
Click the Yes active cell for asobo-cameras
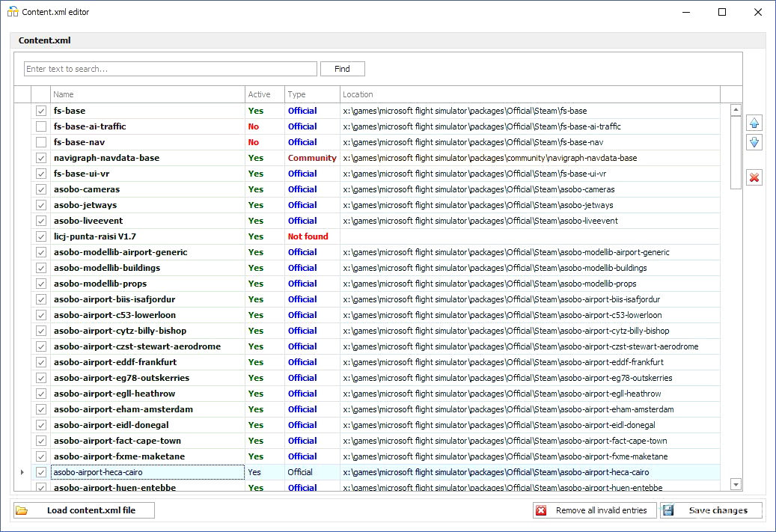click(x=265, y=189)
